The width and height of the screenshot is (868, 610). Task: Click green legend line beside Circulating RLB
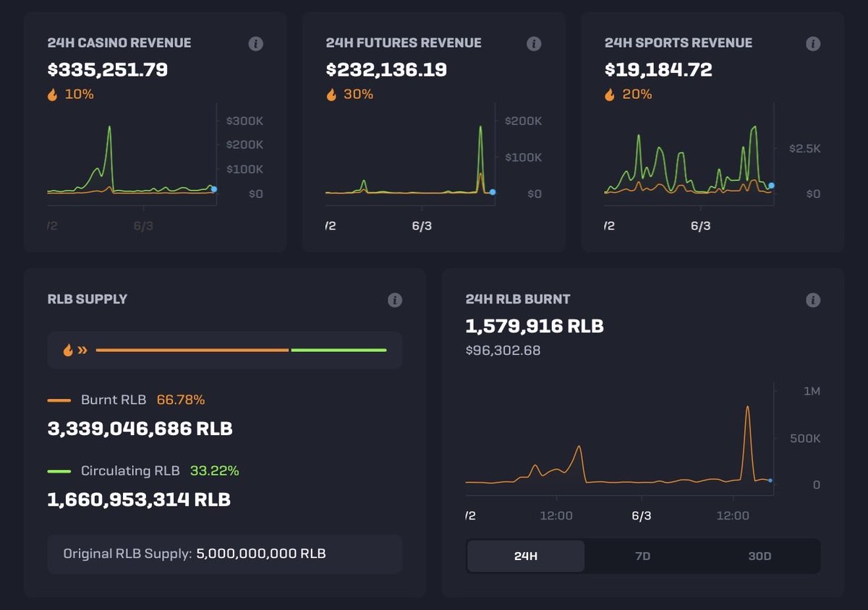(59, 471)
